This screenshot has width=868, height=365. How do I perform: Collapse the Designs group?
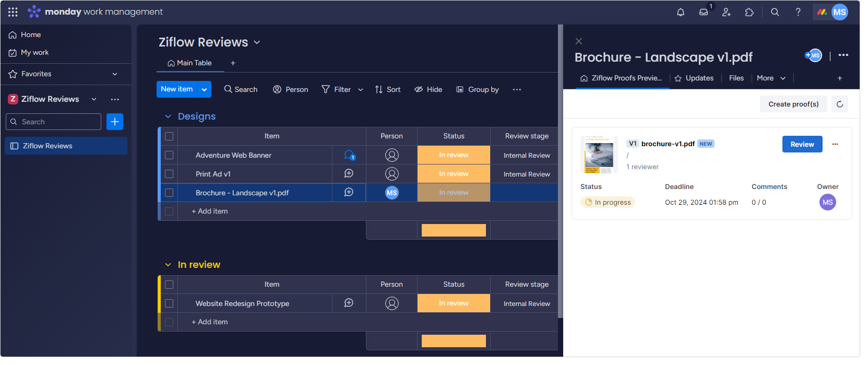pyautogui.click(x=168, y=116)
